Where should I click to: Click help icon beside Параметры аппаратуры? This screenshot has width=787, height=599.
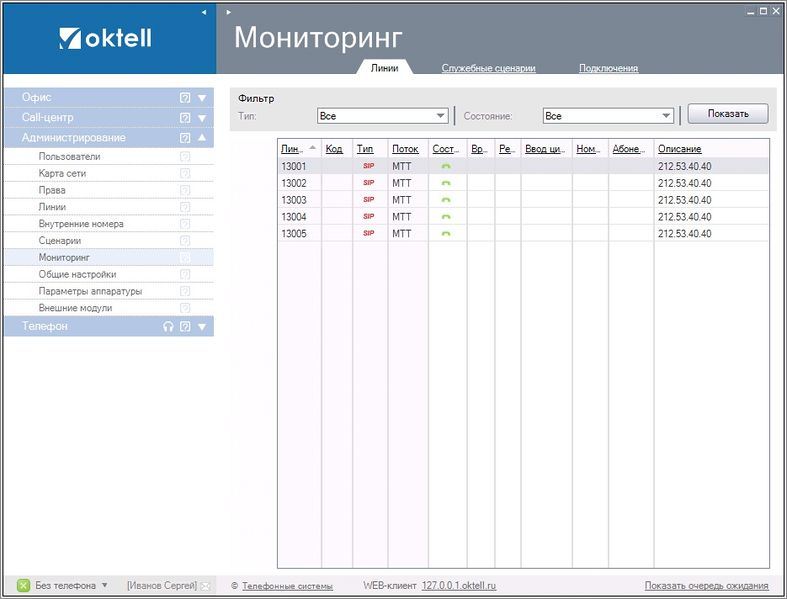185,291
